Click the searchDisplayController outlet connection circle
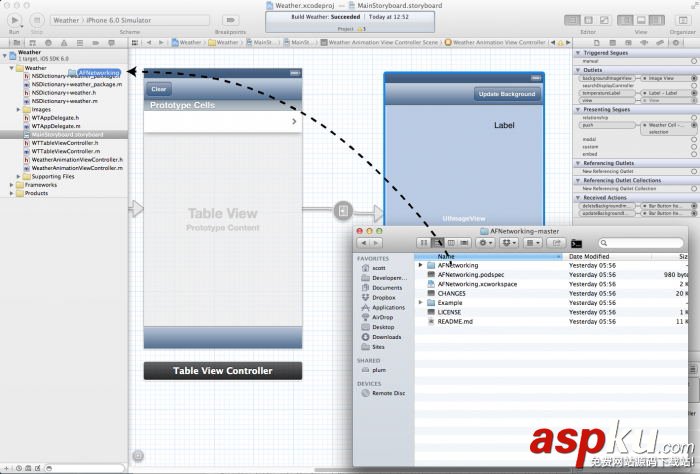This screenshot has width=700, height=474. click(x=694, y=86)
